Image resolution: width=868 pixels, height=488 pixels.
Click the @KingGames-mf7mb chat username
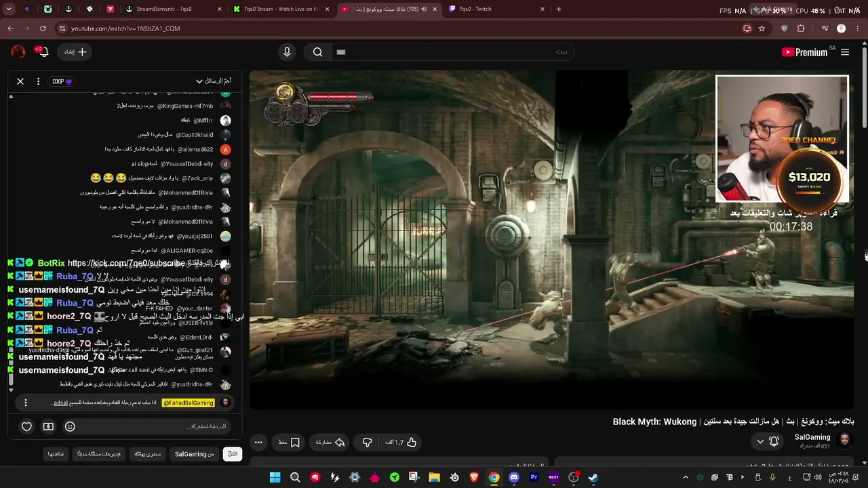185,106
